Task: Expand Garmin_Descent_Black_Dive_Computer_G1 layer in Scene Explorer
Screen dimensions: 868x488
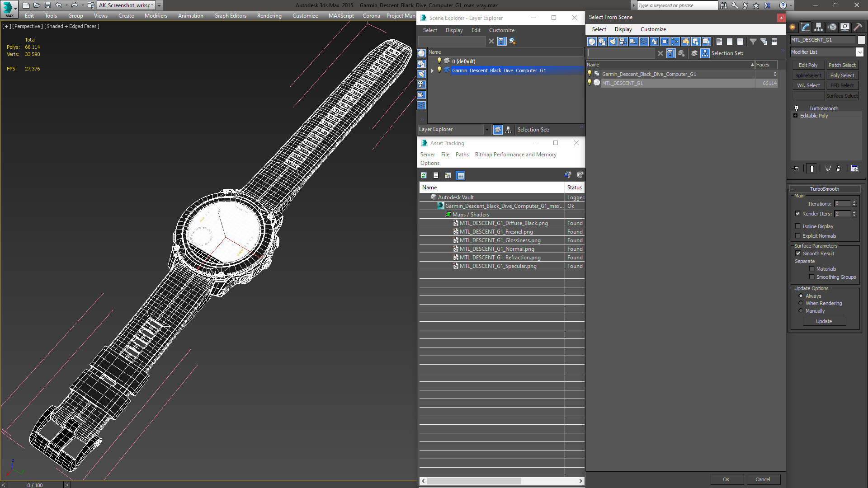Action: coord(432,70)
